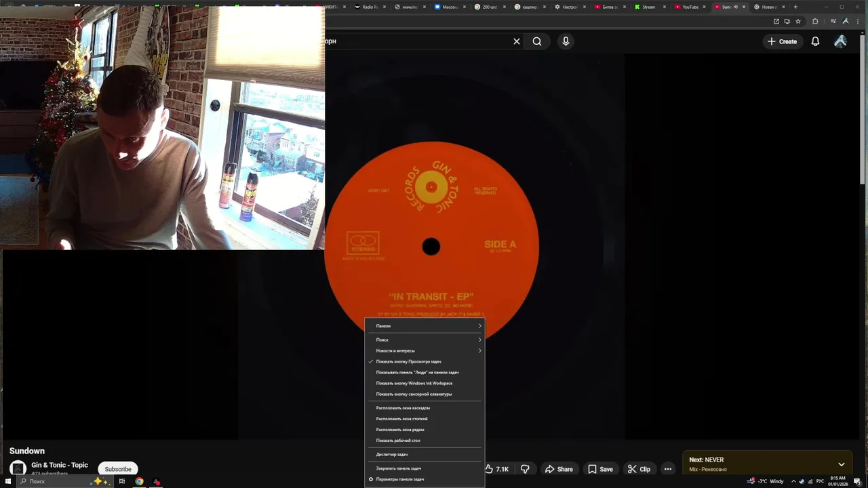
Task: Select Показать рабочий стол
Action: click(425, 441)
